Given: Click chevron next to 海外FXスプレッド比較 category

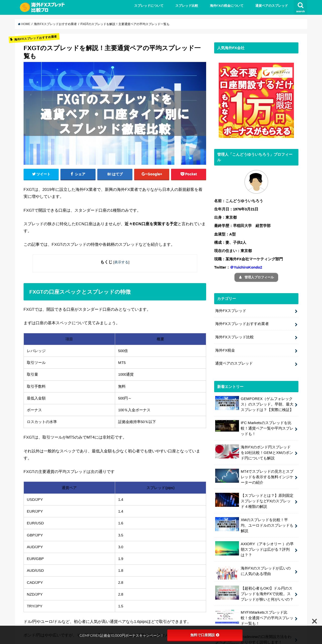Looking at the screenshot, I should pyautogui.click(x=296, y=338).
